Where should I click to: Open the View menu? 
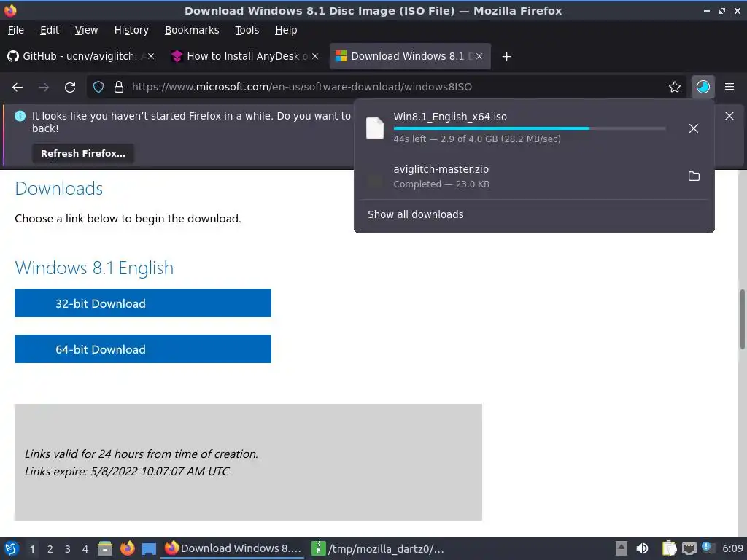86,30
